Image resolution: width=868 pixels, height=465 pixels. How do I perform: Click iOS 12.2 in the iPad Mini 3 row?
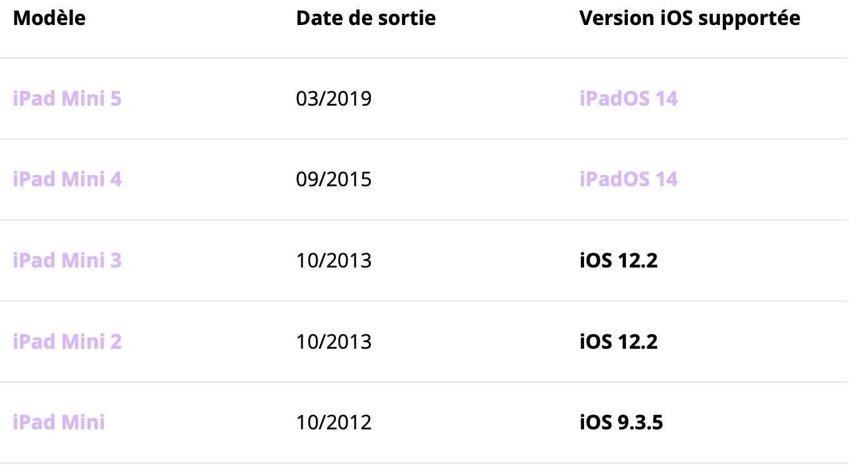tap(618, 261)
